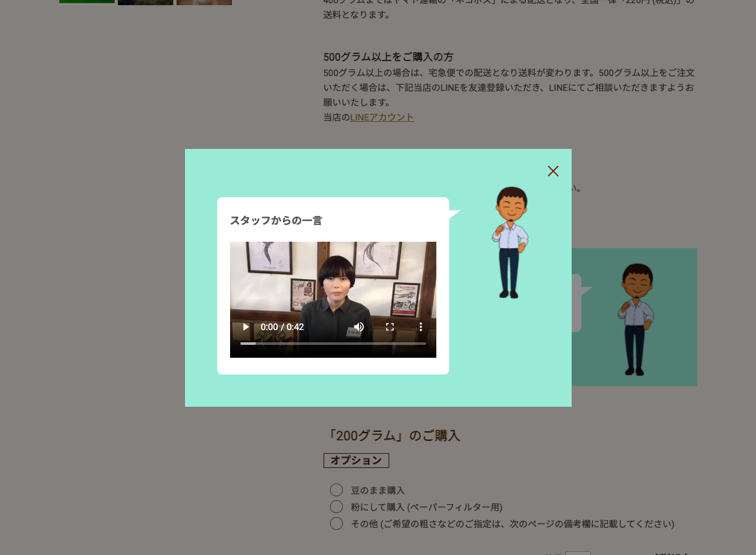Screen dimensions: 756x555
Task: Enter video fullscreen mode
Action: coord(390,327)
